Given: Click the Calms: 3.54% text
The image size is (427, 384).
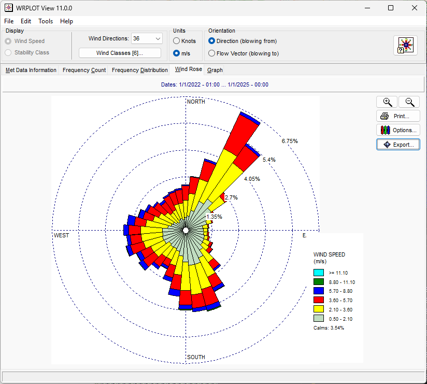Looking at the screenshot, I should [x=328, y=328].
